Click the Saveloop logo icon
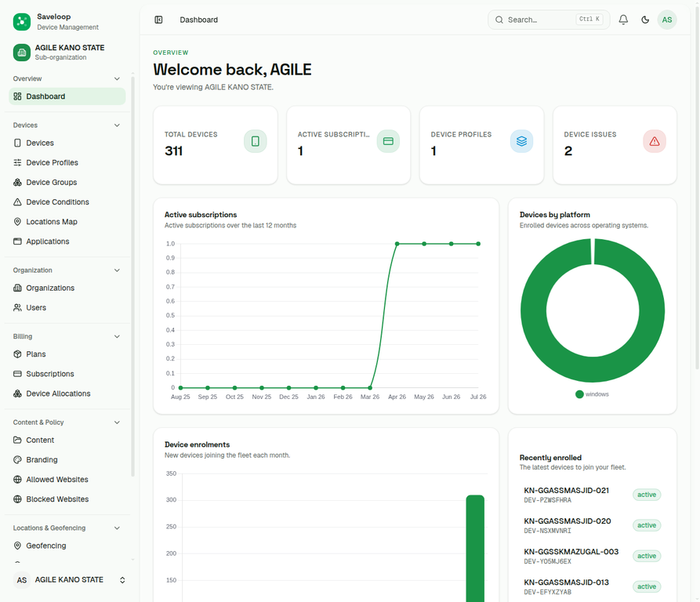The image size is (700, 602). [x=21, y=21]
